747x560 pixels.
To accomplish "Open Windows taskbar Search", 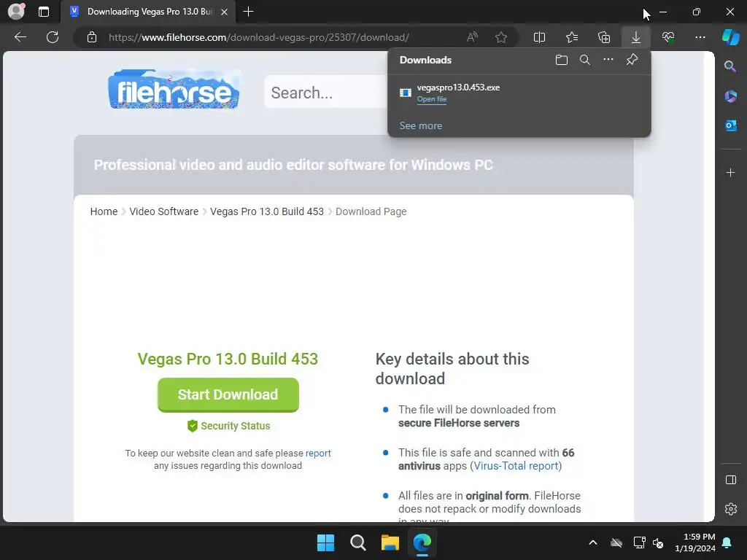I will [x=357, y=542].
